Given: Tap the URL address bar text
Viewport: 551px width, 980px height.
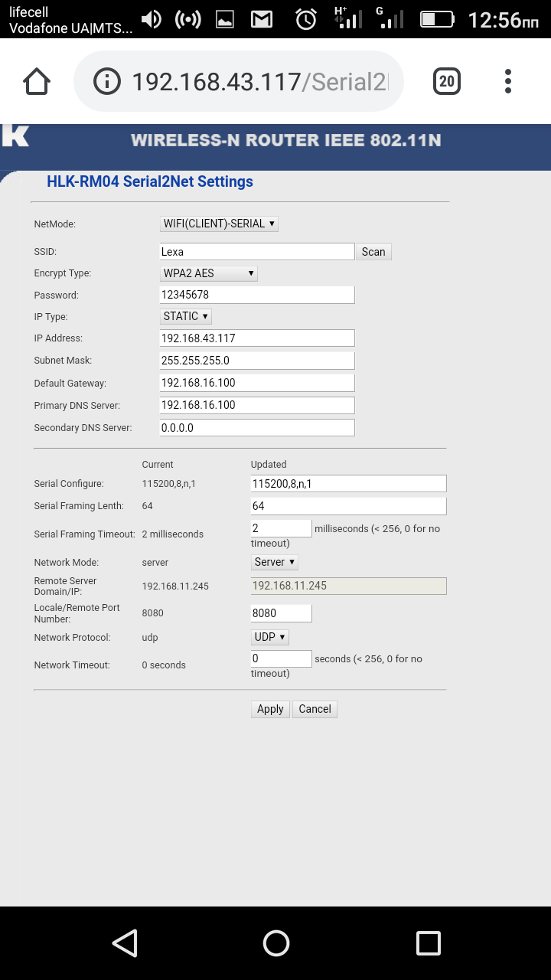Looking at the screenshot, I should click(x=260, y=81).
